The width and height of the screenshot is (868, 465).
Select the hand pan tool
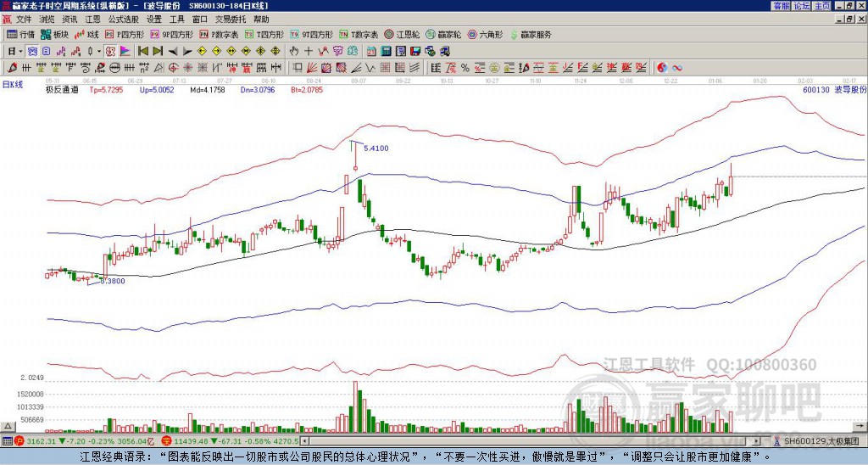pyautogui.click(x=295, y=51)
